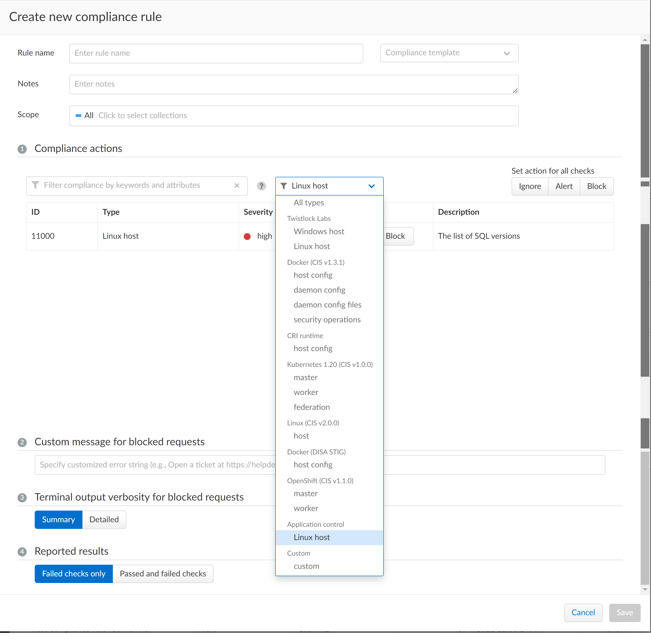
Task: Click the scrollbar up arrow
Action: [645, 40]
